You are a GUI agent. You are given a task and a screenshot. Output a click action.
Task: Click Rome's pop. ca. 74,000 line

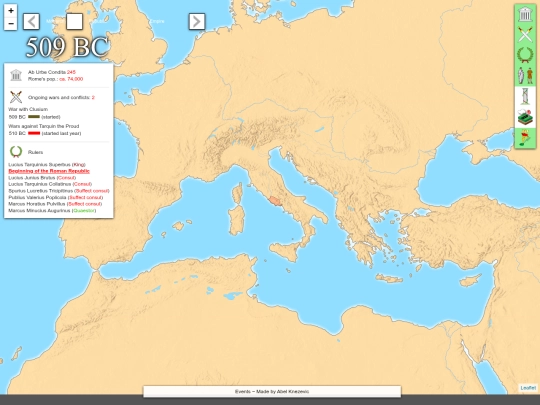(55, 79)
